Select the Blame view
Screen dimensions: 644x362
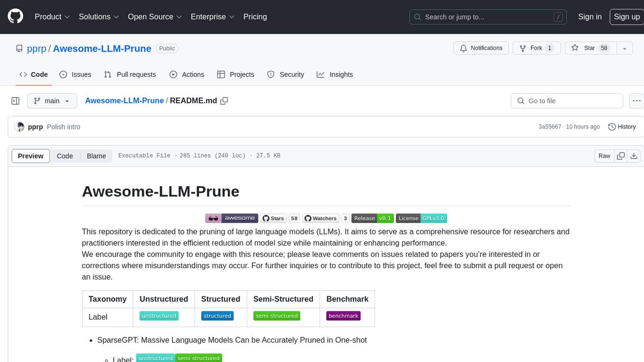[96, 156]
